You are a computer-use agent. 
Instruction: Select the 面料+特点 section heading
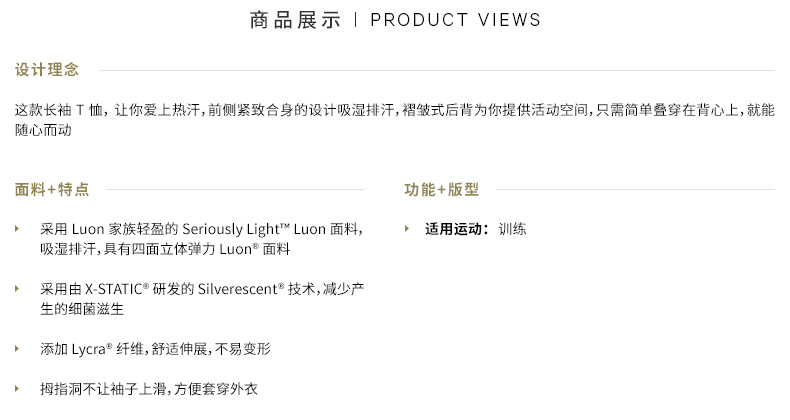point(52,189)
